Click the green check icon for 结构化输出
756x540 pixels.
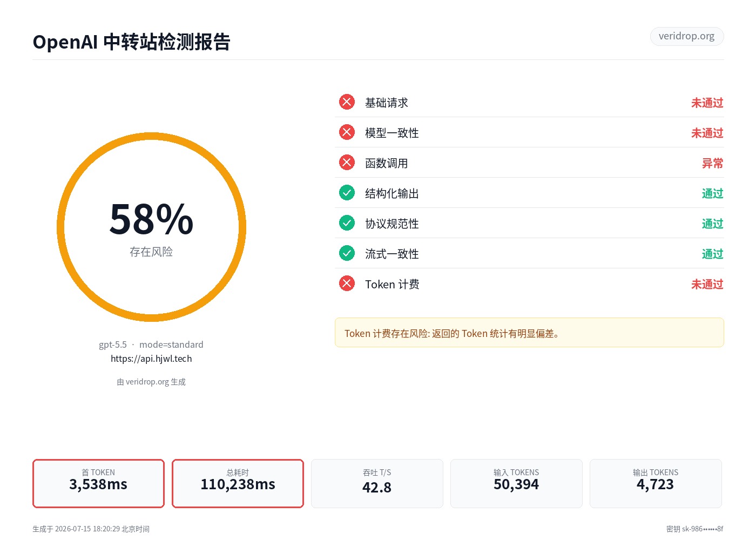click(347, 193)
